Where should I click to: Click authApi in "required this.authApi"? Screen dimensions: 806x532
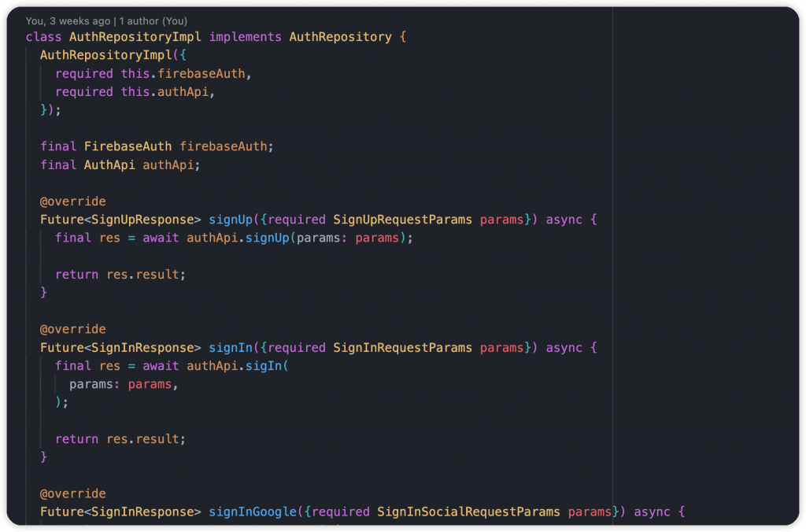point(183,92)
